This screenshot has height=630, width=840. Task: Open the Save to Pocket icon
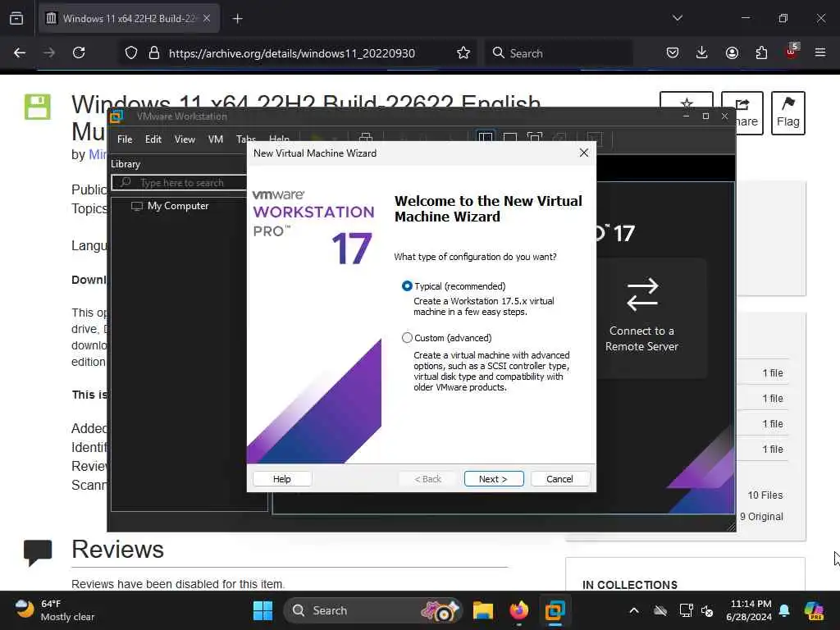tap(673, 53)
